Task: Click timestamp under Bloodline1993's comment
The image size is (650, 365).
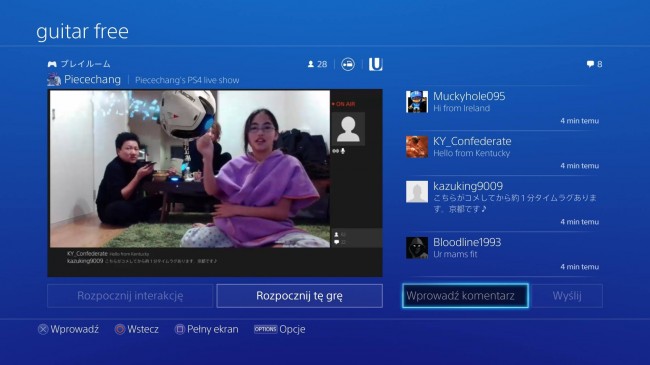Action: tap(580, 267)
